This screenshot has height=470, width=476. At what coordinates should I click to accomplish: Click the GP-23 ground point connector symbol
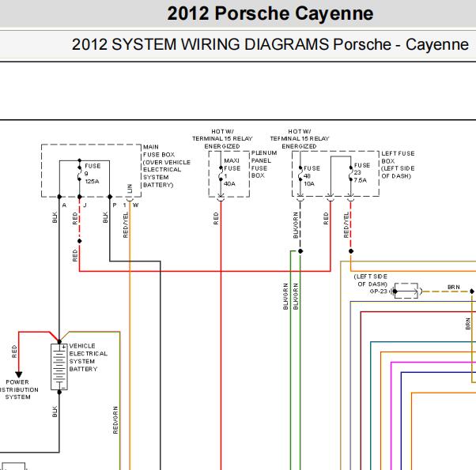[x=406, y=291]
